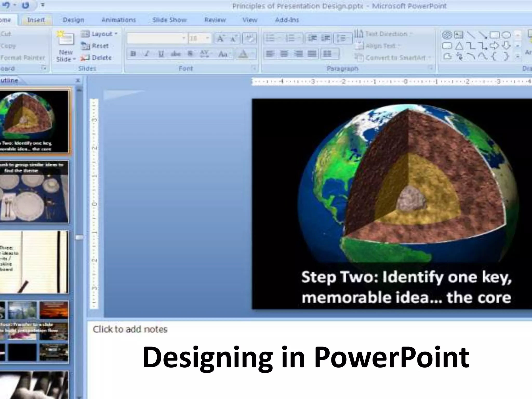Viewport: 532px width, 399px height.
Task: Select the right arrow shape
Action: pyautogui.click(x=494, y=46)
